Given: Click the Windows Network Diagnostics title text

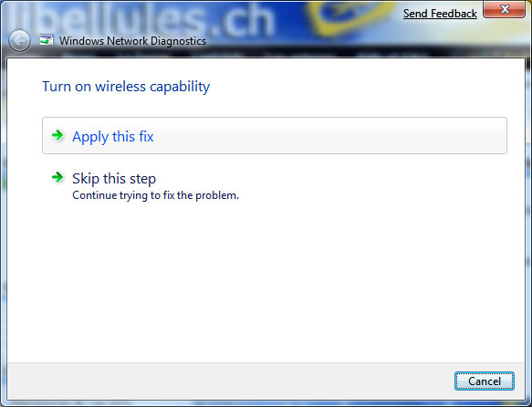Looking at the screenshot, I should tap(132, 41).
